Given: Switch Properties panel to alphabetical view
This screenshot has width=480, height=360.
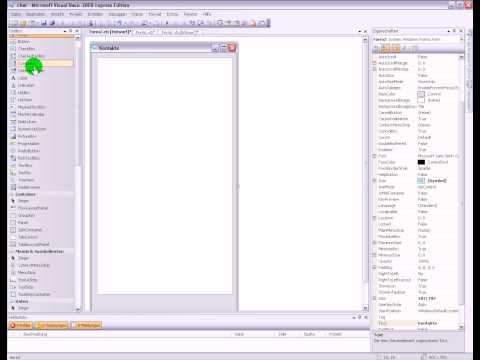Looking at the screenshot, I should (x=385, y=49).
